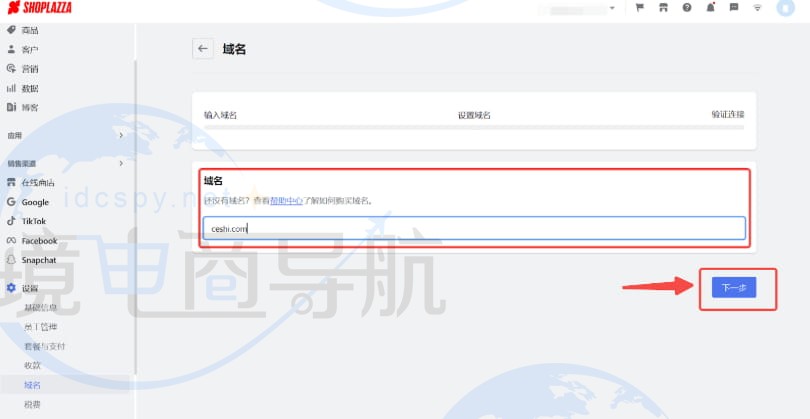Click the step progress bar
Viewport: 810px width, 419px height.
click(474, 127)
